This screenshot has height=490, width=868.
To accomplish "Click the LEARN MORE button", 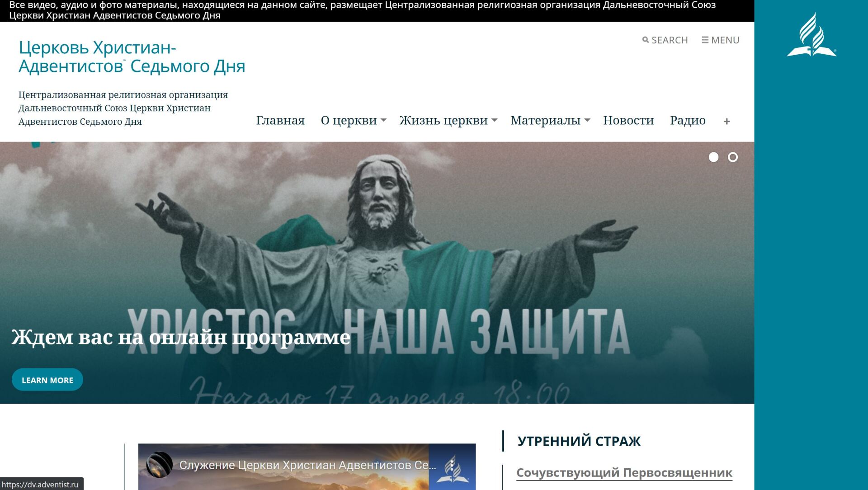I will 47,380.
